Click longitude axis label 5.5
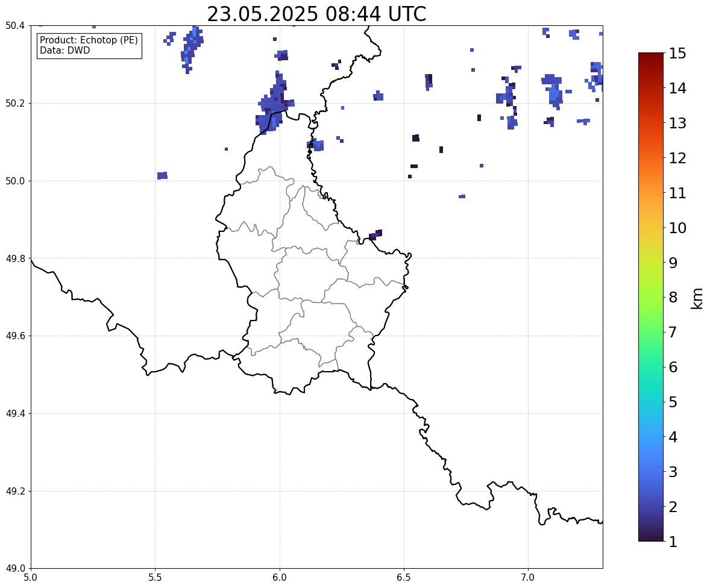710x588 pixels. pos(156,578)
